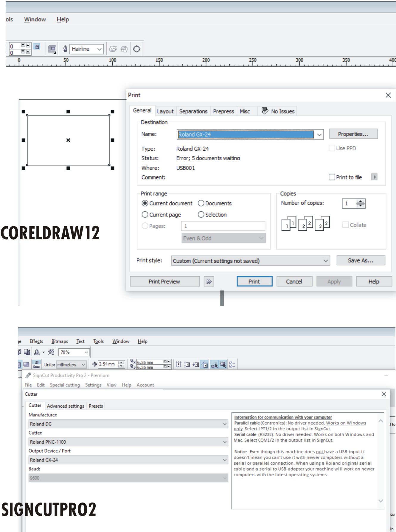
Task: Click the nudge offset icon
Action: pos(94,364)
